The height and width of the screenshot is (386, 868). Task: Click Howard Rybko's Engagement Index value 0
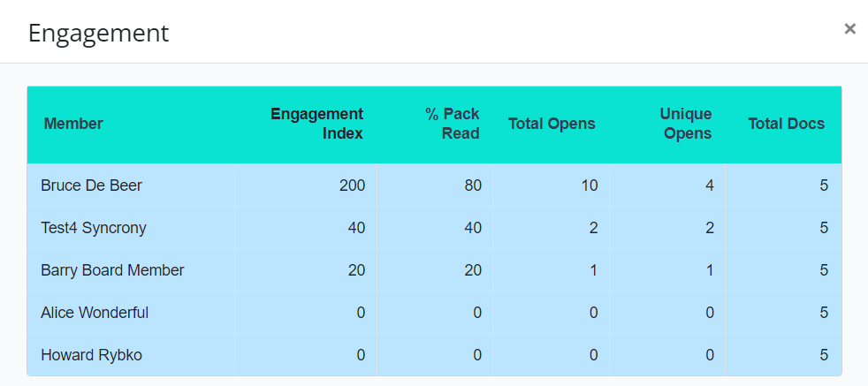[361, 355]
